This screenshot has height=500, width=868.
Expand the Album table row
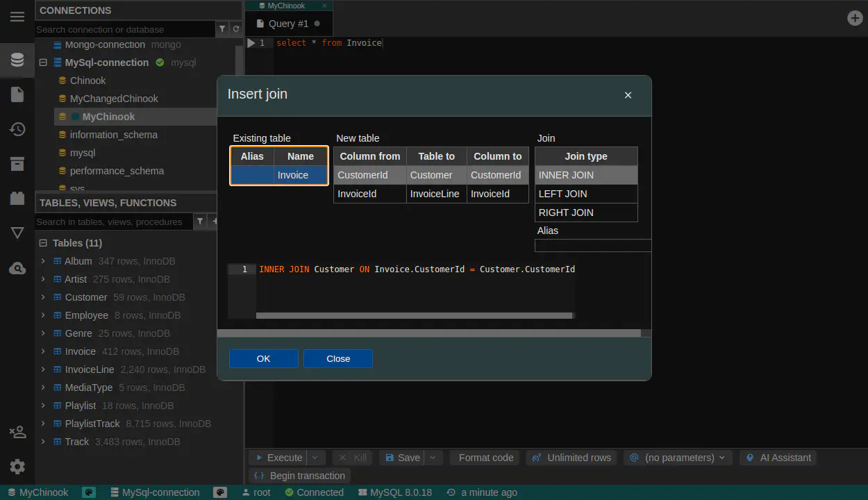[x=43, y=261]
